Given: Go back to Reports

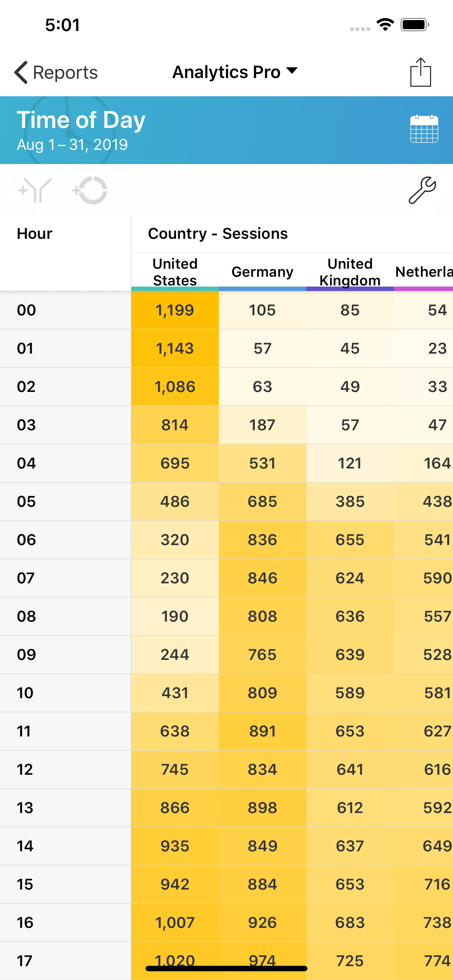Looking at the screenshot, I should [65, 72].
